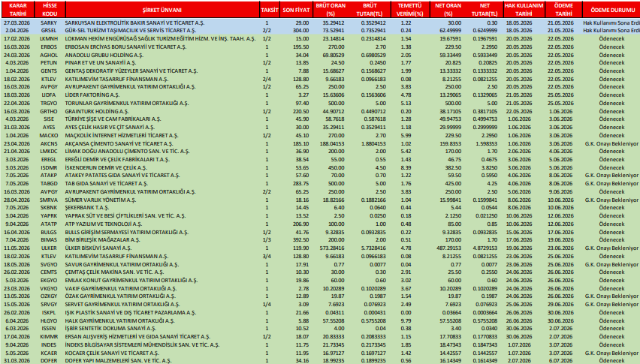This screenshot has height=364, width=640.
Task: Click the HAK KULLANIM TARİHİ header
Action: [x=524, y=9]
